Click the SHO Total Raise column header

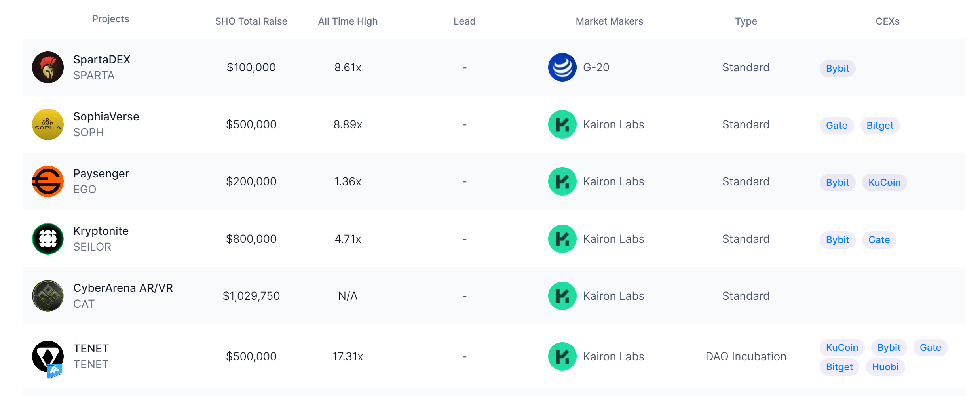[x=251, y=21]
